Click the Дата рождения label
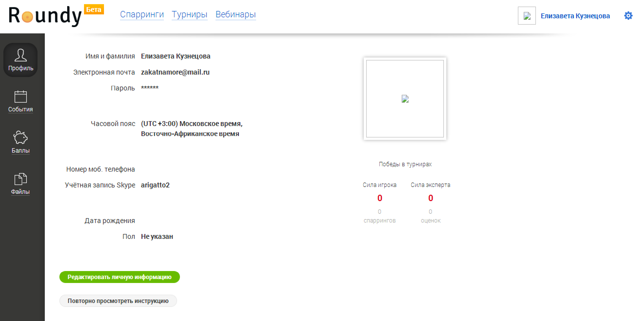The height and width of the screenshot is (321, 644). pyautogui.click(x=110, y=221)
